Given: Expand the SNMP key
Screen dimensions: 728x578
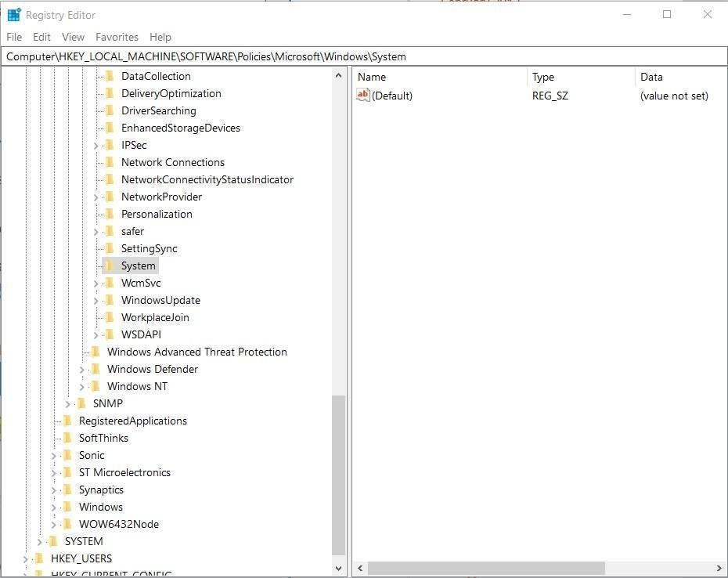Looking at the screenshot, I should pos(67,404).
